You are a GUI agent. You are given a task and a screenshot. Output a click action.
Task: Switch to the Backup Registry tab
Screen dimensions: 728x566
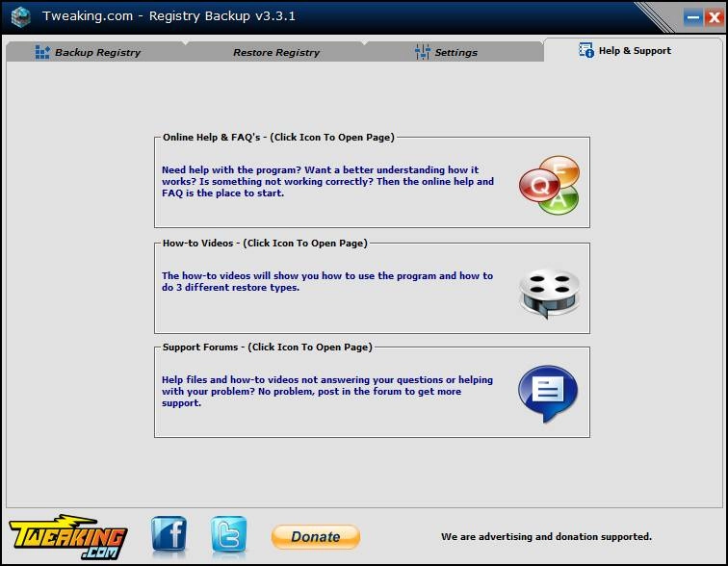95,52
